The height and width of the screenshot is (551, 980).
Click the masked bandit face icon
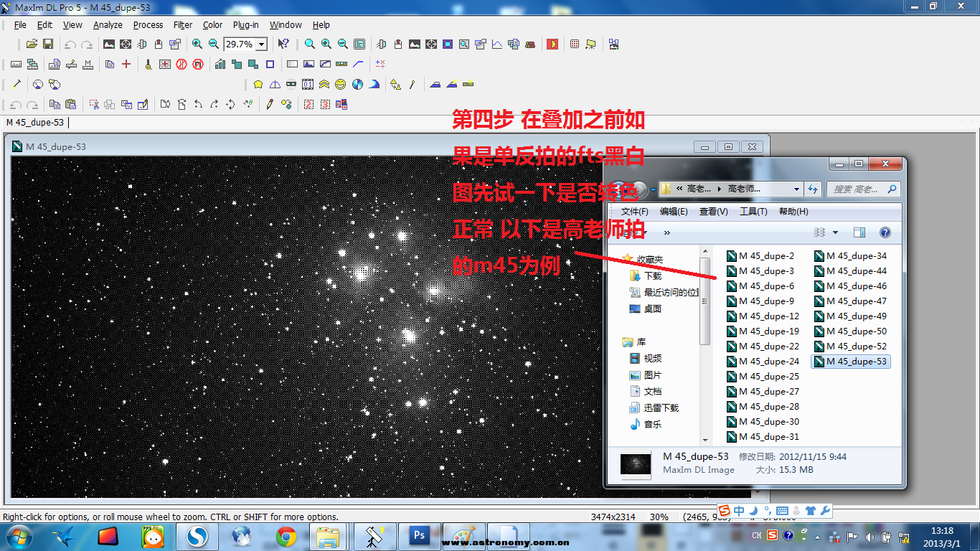coord(291,84)
